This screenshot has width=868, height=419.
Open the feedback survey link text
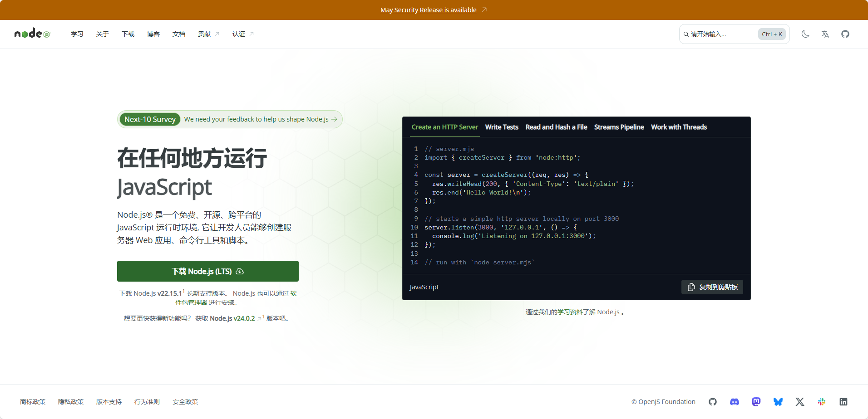click(256, 119)
